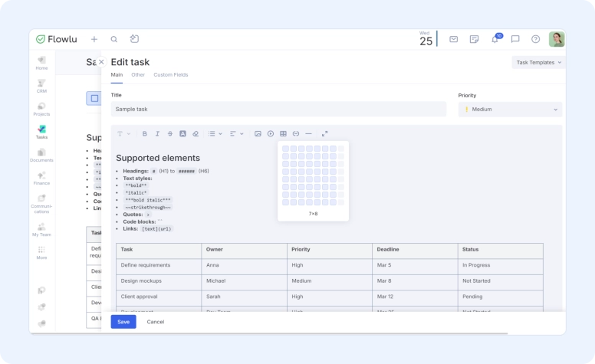Open the text highlight color tool
595x364 pixels.
pyautogui.click(x=182, y=133)
